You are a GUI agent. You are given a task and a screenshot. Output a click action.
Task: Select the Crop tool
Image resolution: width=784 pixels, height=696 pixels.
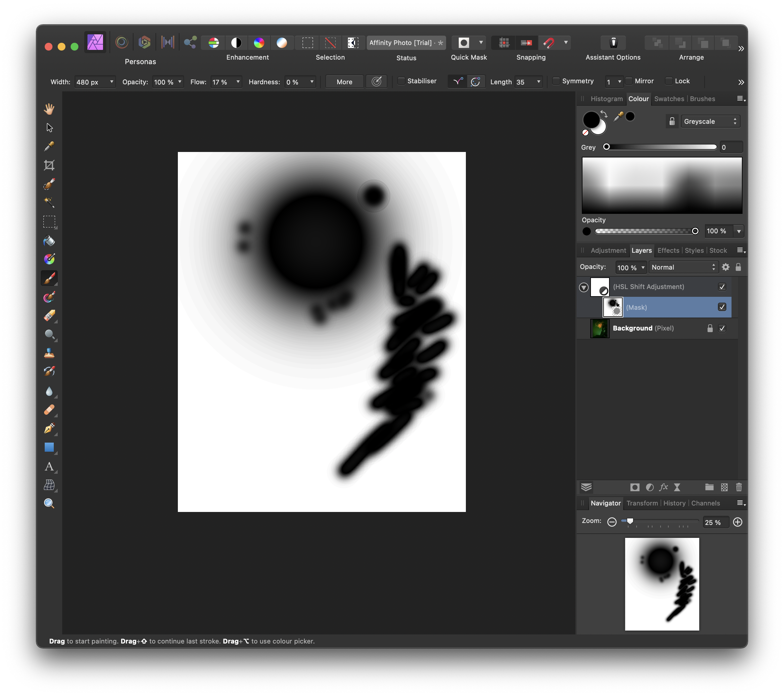pos(49,165)
